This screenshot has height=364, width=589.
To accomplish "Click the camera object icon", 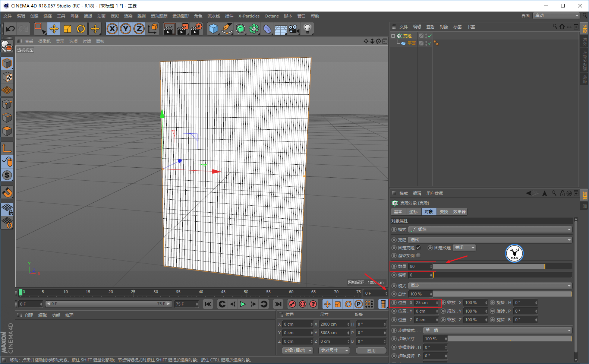I will [x=294, y=29].
